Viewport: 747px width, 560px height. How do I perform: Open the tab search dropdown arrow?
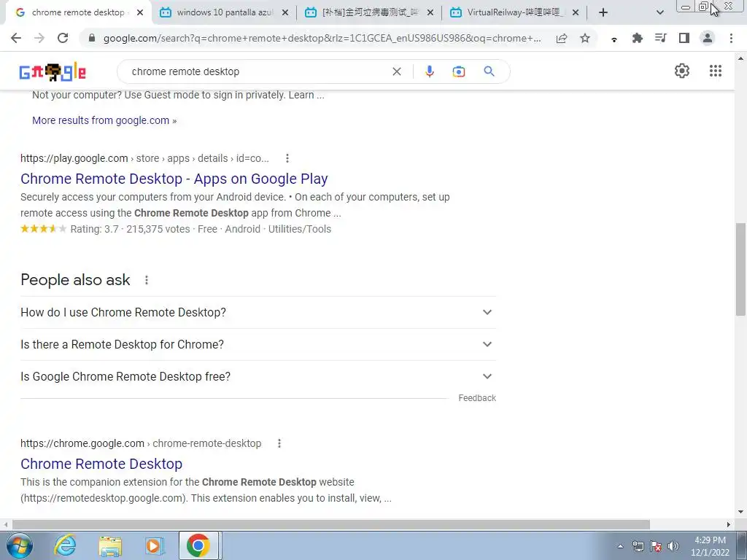click(659, 12)
